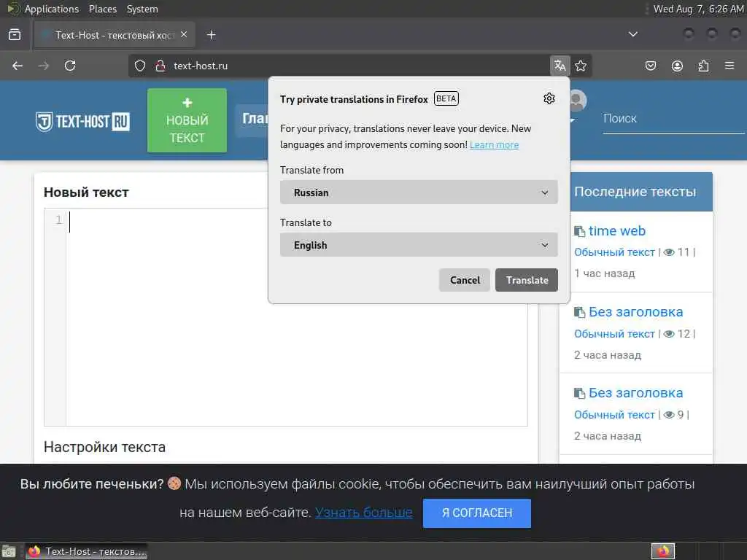Open the Places menu
Image resolution: width=747 pixels, height=560 pixels.
(x=102, y=9)
